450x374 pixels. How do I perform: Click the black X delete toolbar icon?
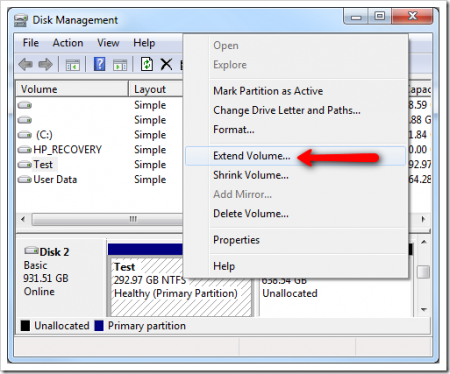[x=166, y=64]
